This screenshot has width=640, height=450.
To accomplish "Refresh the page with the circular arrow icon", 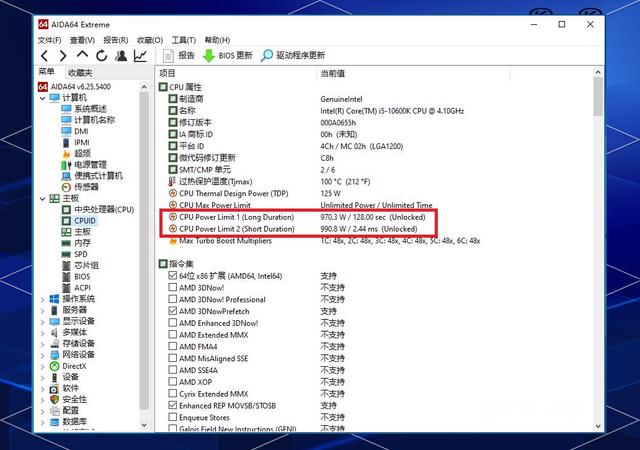I will 102,55.
